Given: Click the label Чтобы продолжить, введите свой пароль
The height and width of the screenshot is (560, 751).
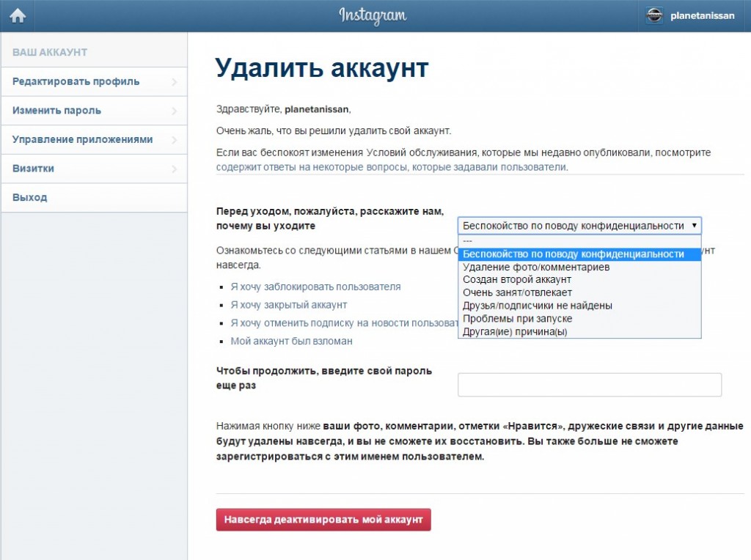Looking at the screenshot, I should click(323, 378).
